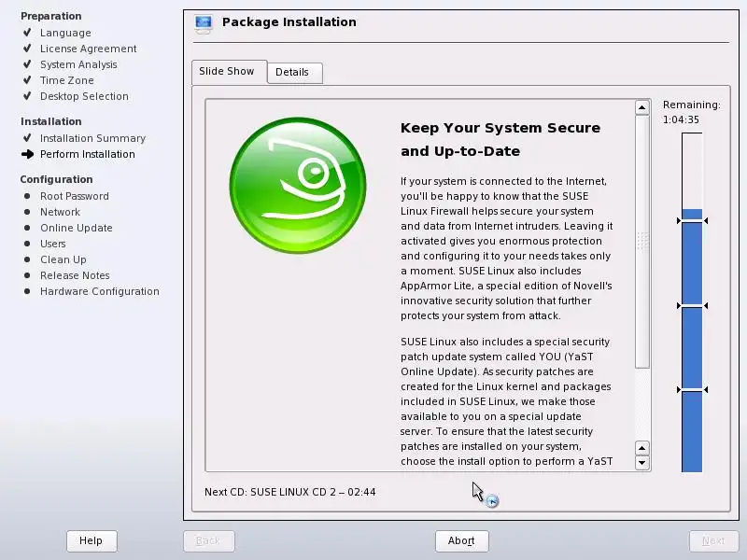Switch to the Details tab

(x=294, y=73)
